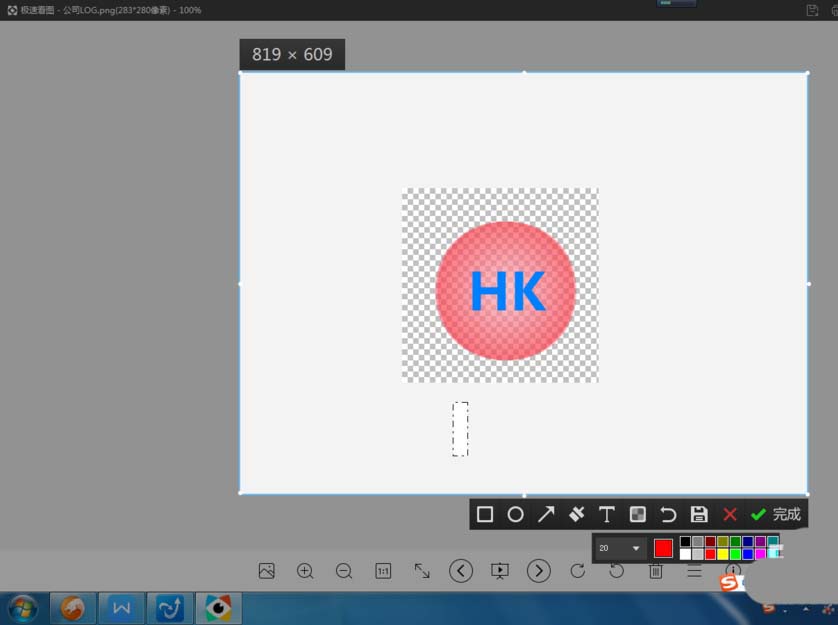
Task: Click the 完成 finish button
Action: [x=775, y=514]
